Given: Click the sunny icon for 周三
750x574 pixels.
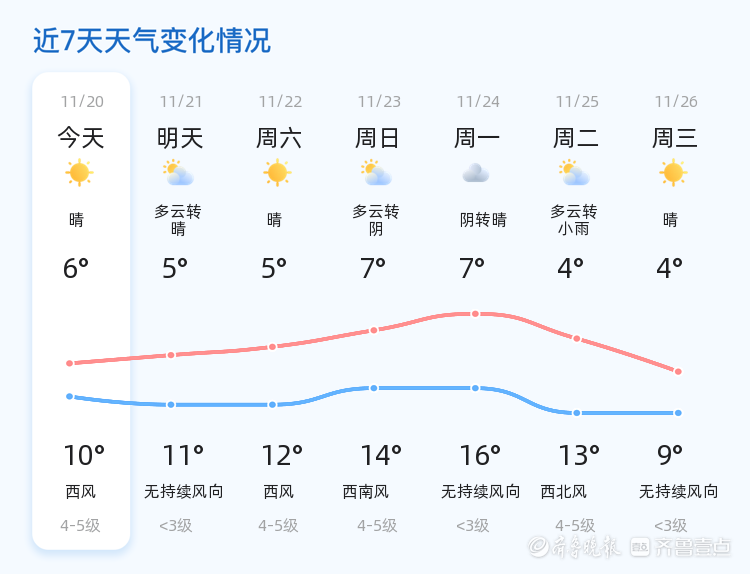Looking at the screenshot, I should point(673,173).
